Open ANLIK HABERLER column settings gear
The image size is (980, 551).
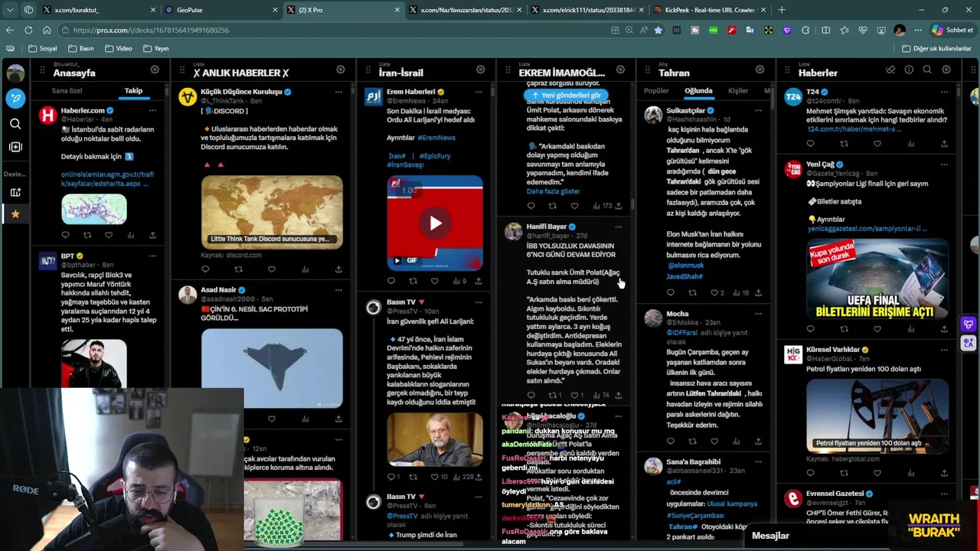click(x=341, y=70)
